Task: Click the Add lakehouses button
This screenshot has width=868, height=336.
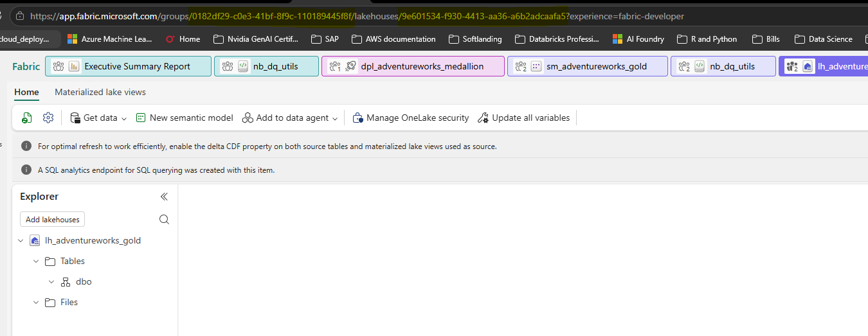Action: pos(52,220)
